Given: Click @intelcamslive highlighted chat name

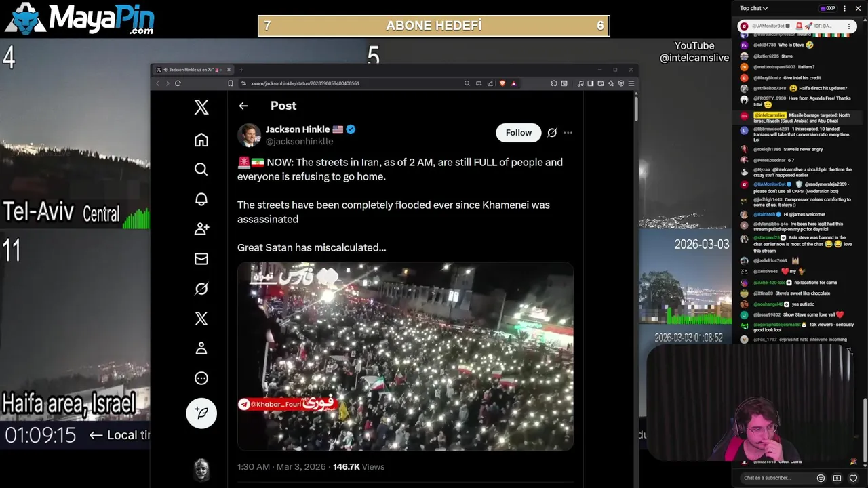Looking at the screenshot, I should [x=770, y=115].
